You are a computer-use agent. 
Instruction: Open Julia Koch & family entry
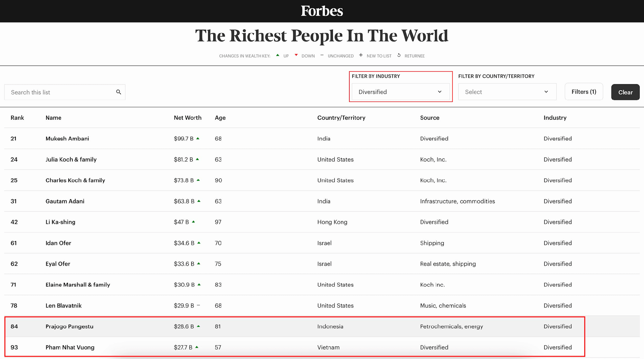pos(71,160)
